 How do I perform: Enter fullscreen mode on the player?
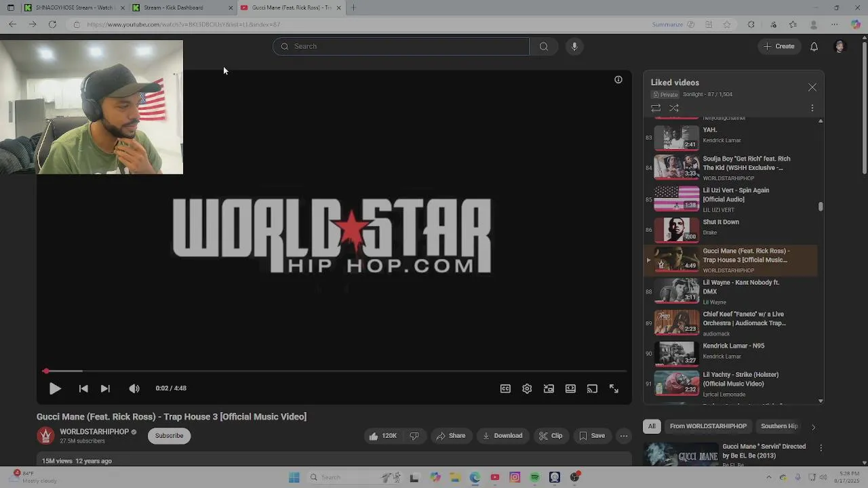614,388
